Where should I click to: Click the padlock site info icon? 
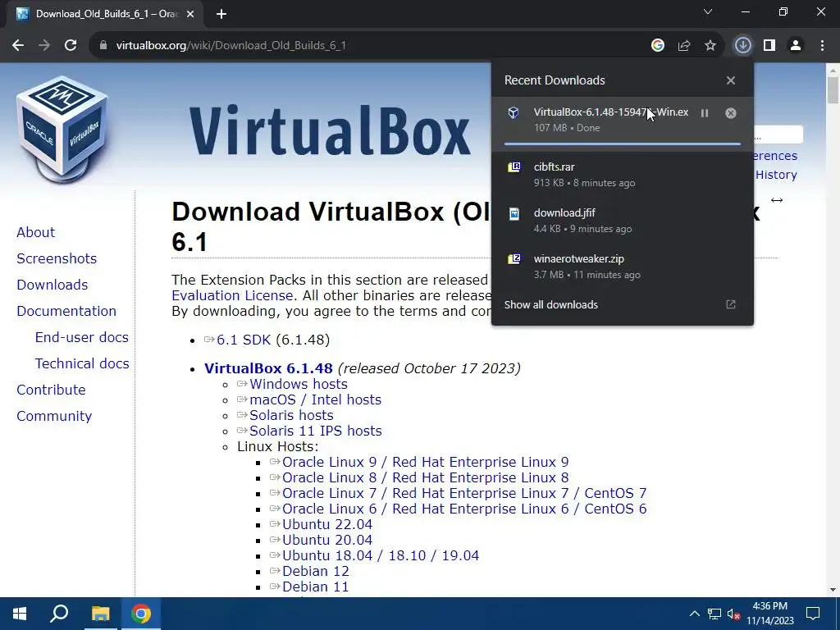coord(103,46)
